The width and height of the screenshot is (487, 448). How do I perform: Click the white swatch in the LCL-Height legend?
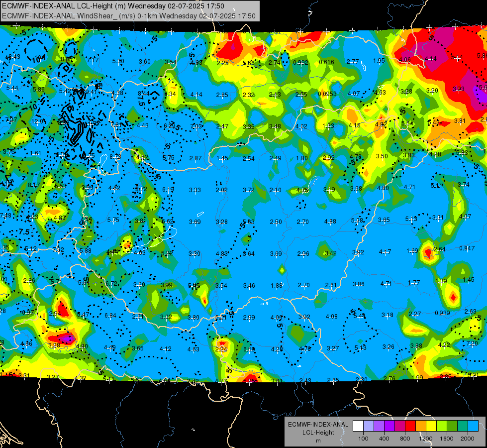pyautogui.click(x=358, y=426)
